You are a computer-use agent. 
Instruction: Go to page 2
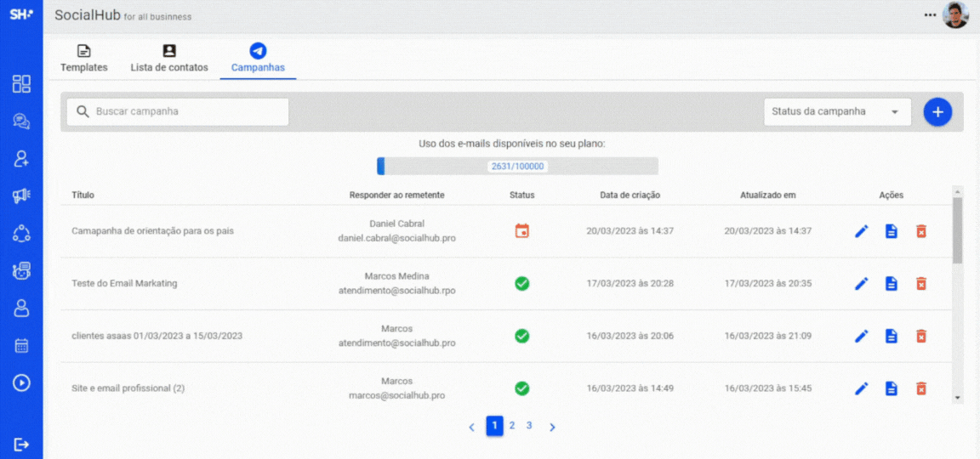(x=512, y=425)
